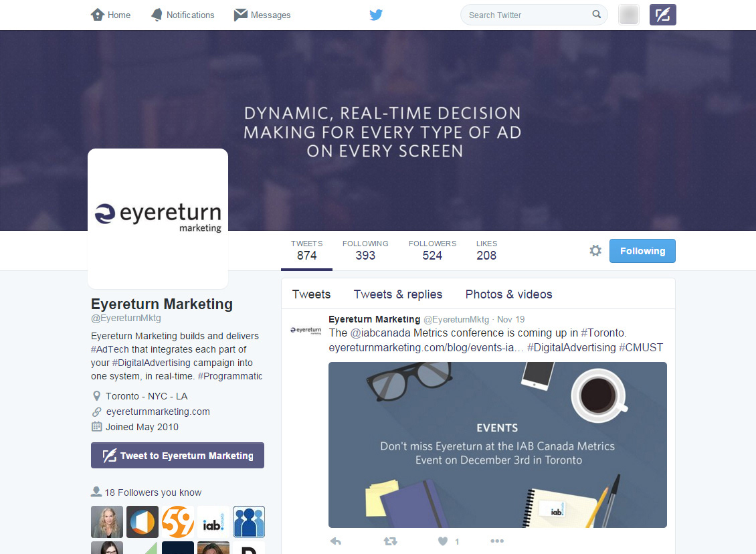Click @iabcanada mention in tweet
The width and height of the screenshot is (756, 554).
[x=381, y=333]
